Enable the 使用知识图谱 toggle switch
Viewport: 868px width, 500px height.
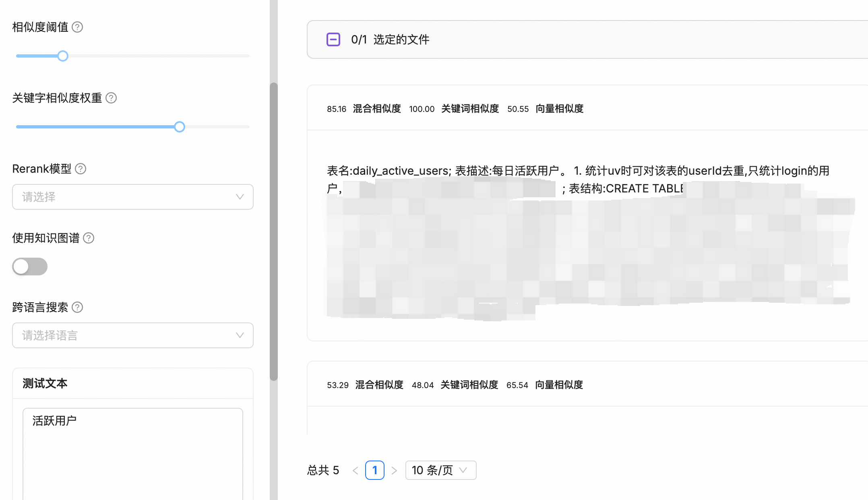pos(30,267)
